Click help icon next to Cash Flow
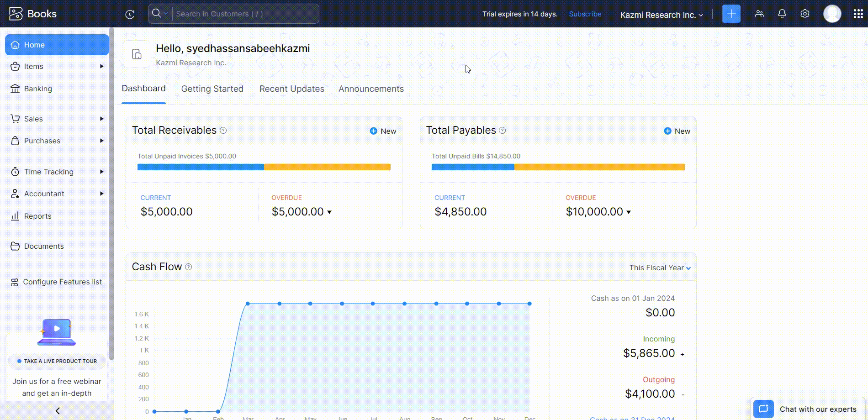Viewport: 868px width, 420px height. click(188, 267)
